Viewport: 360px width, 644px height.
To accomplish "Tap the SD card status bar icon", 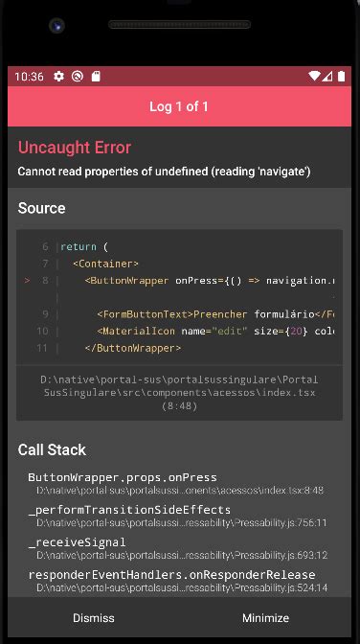I will (96, 77).
